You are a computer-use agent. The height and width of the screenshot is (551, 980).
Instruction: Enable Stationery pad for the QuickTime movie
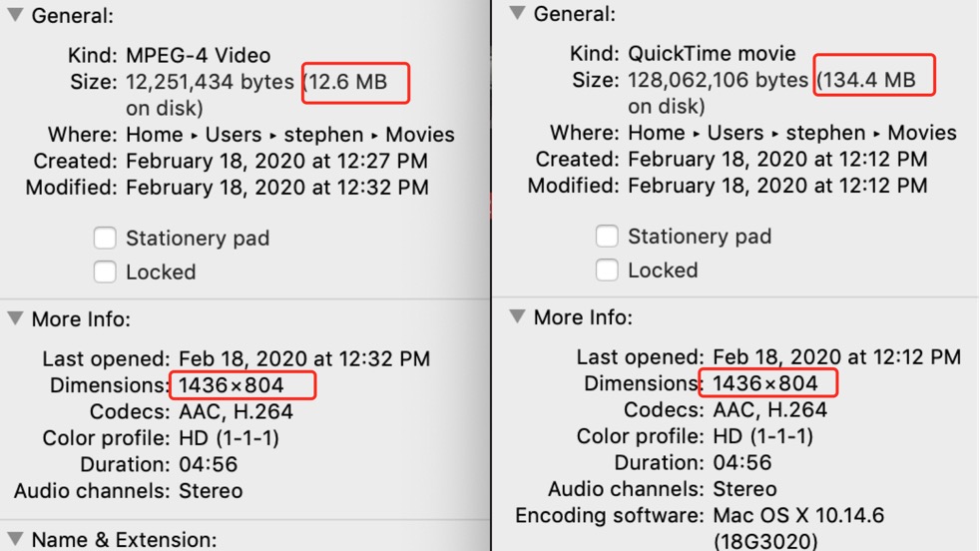pyautogui.click(x=607, y=236)
